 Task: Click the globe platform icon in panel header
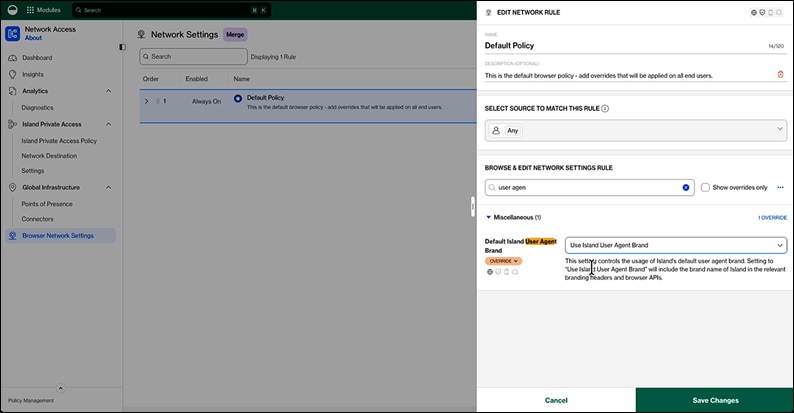(753, 13)
